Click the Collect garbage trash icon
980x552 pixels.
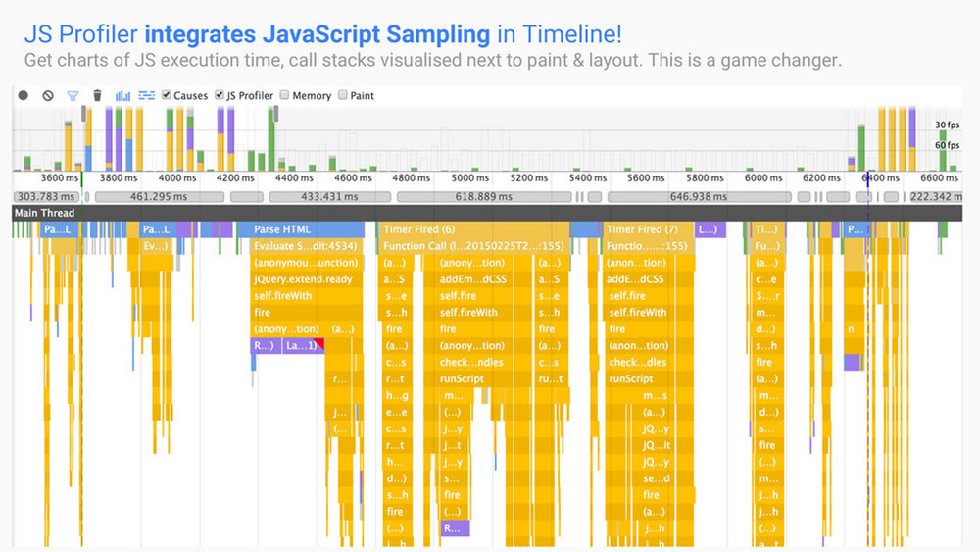[x=97, y=95]
